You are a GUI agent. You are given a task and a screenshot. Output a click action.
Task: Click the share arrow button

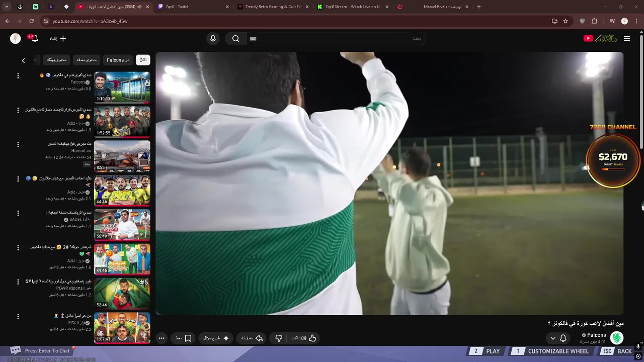[252, 338]
